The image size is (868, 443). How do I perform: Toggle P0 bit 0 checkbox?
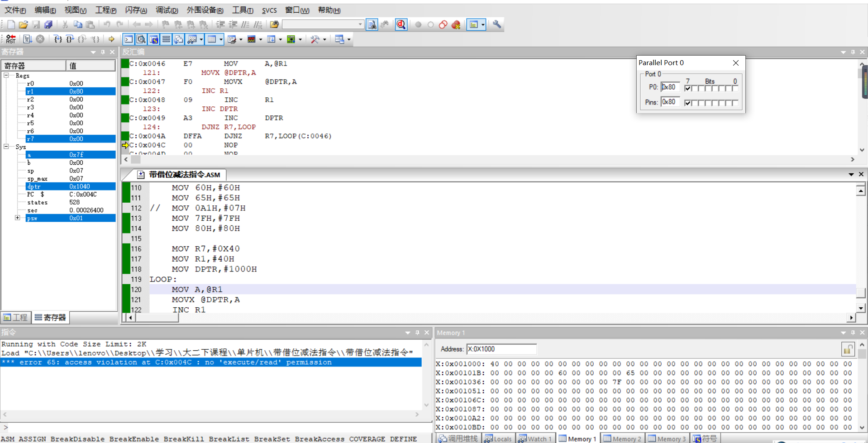pyautogui.click(x=735, y=88)
